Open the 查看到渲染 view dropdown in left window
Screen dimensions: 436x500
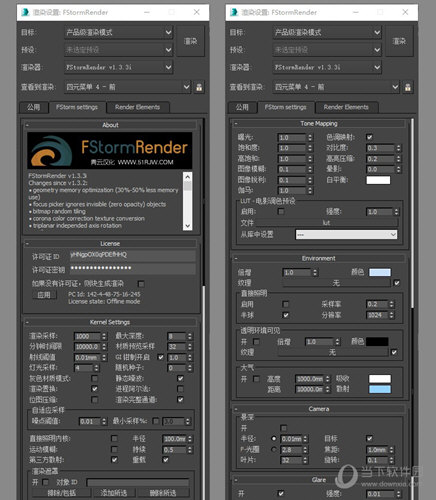point(127,87)
